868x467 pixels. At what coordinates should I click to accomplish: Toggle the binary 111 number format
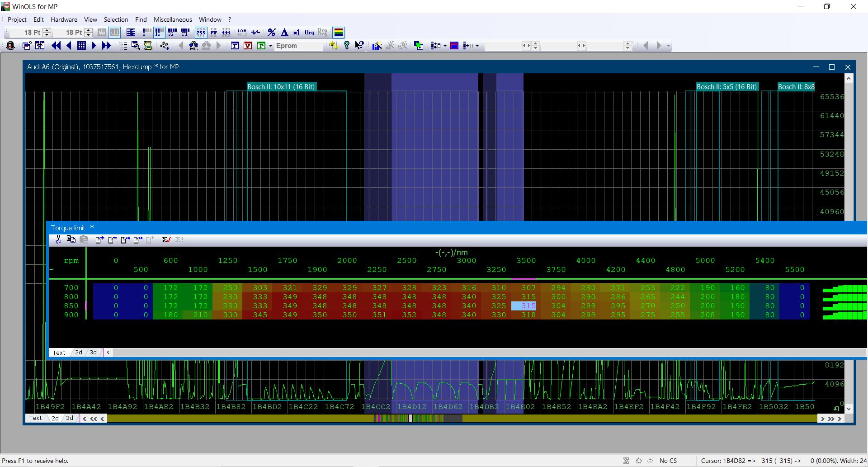pos(226,32)
